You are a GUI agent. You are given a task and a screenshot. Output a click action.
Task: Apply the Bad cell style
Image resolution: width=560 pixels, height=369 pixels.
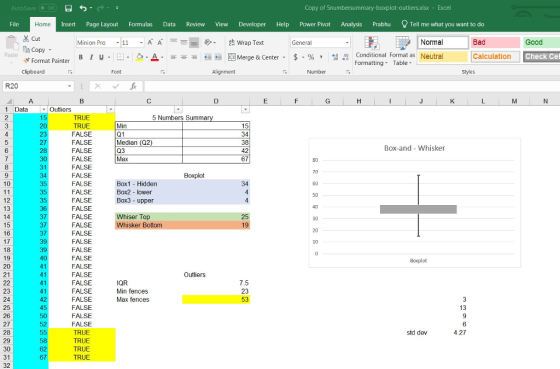click(x=495, y=42)
